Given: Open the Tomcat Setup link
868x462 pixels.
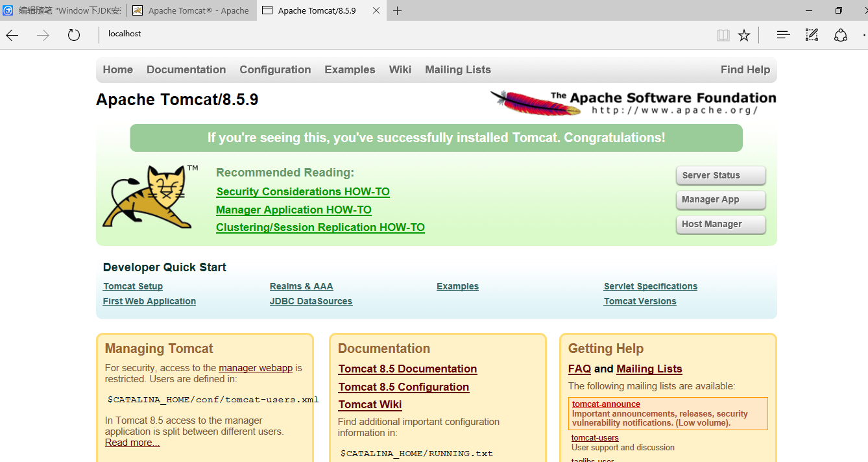Looking at the screenshot, I should tap(133, 286).
